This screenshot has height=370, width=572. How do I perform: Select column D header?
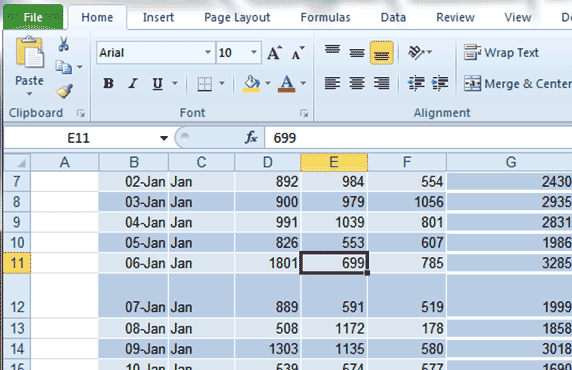[267, 162]
